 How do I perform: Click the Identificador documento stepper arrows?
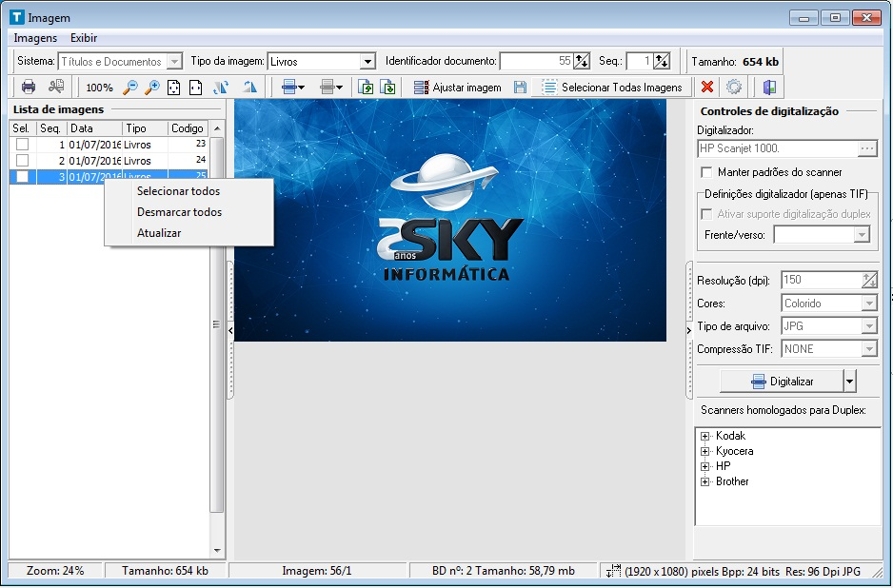click(x=582, y=61)
